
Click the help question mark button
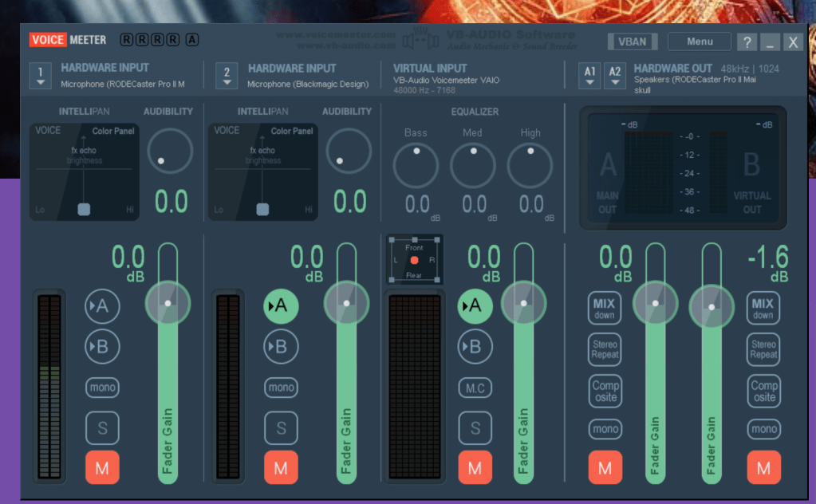(x=747, y=42)
